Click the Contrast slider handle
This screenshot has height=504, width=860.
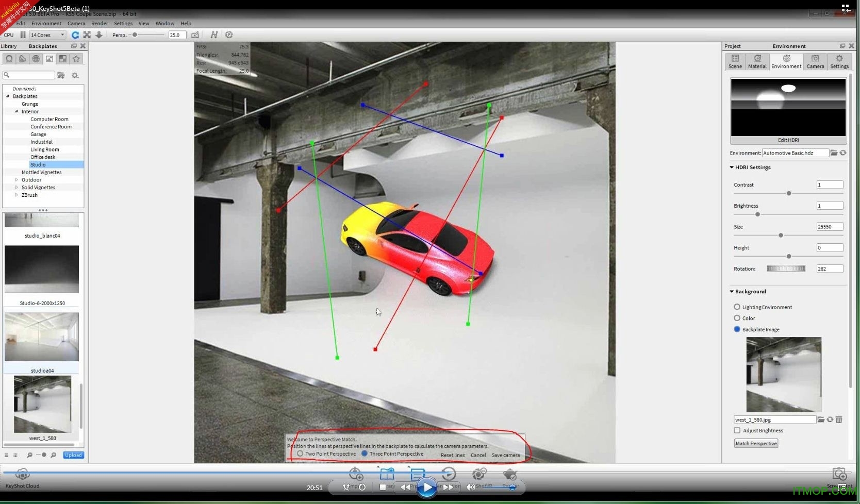point(788,193)
